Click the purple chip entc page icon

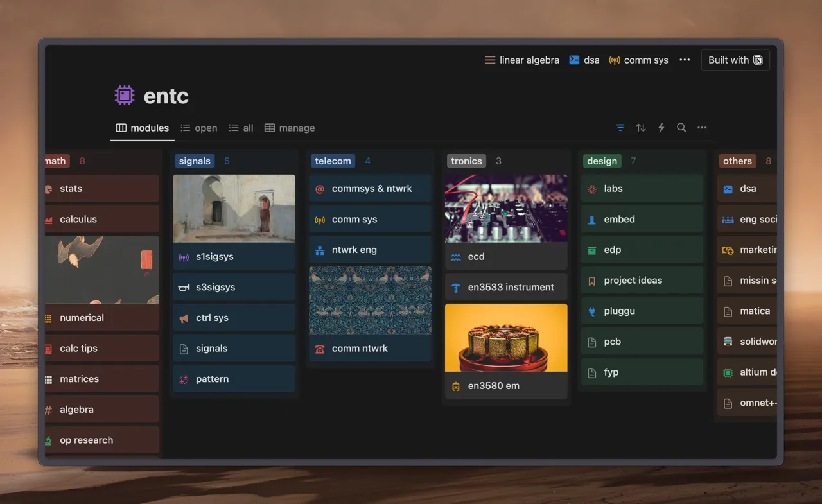[x=125, y=96]
